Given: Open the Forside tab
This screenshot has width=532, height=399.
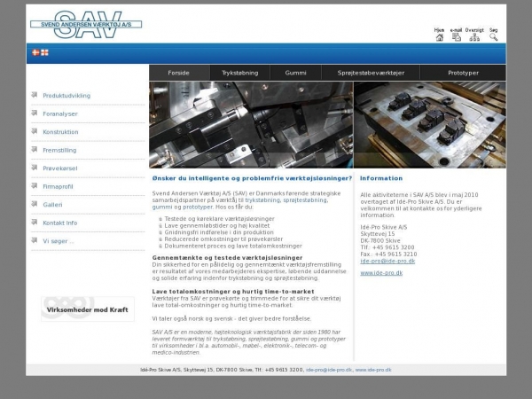Looking at the screenshot, I should [180, 73].
